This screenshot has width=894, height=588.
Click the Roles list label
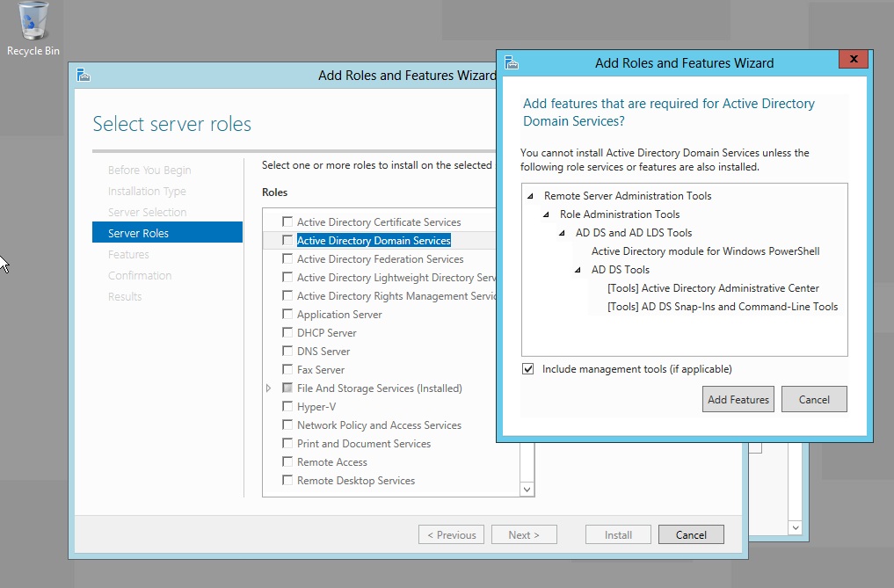click(x=274, y=192)
